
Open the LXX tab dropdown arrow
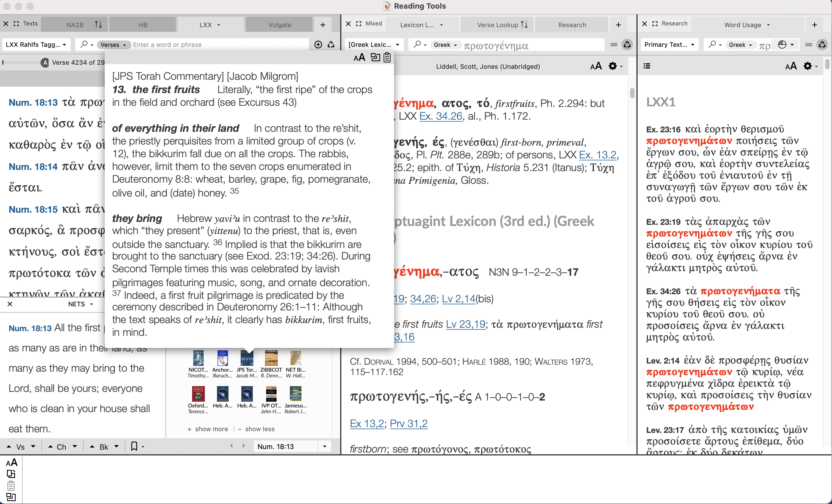[219, 25]
